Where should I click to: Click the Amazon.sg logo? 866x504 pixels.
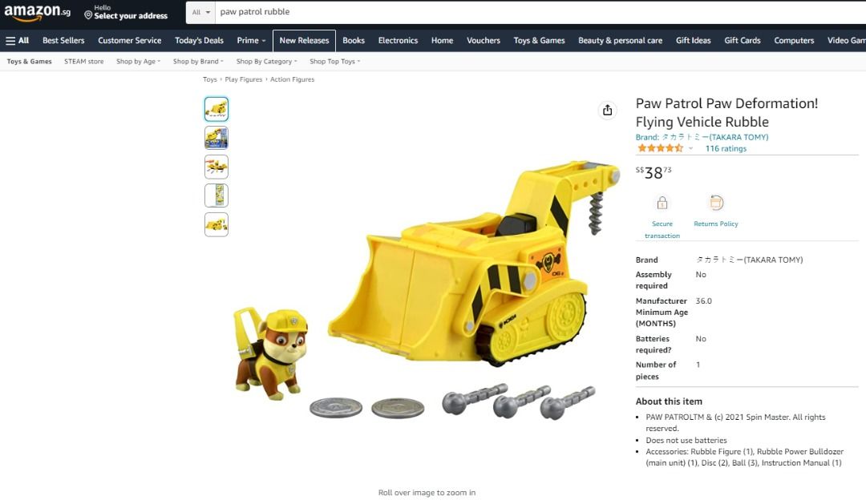pyautogui.click(x=37, y=12)
